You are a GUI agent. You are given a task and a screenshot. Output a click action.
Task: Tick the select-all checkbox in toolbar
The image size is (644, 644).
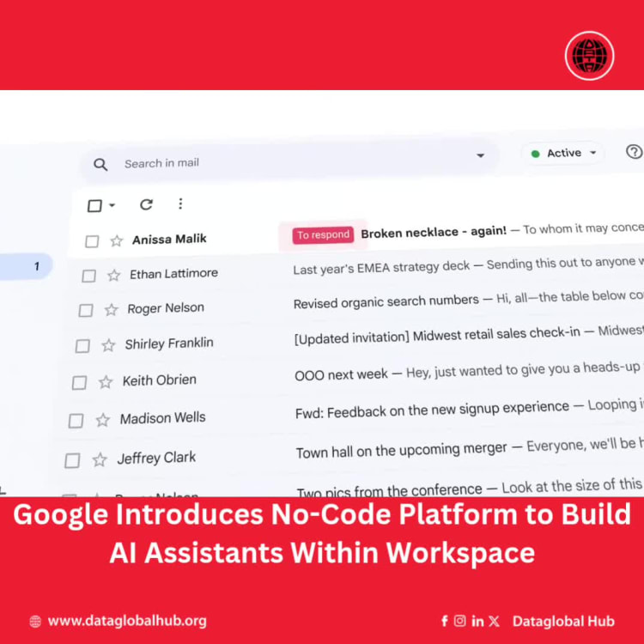(x=94, y=205)
